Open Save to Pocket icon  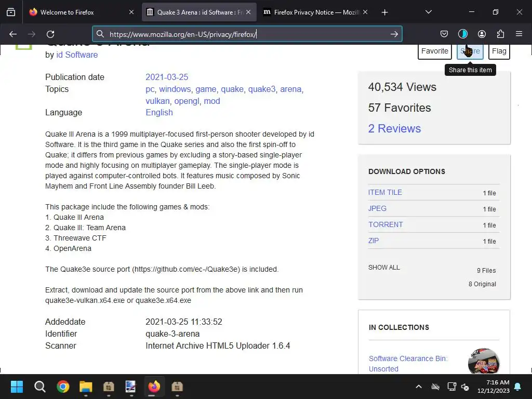click(x=444, y=34)
